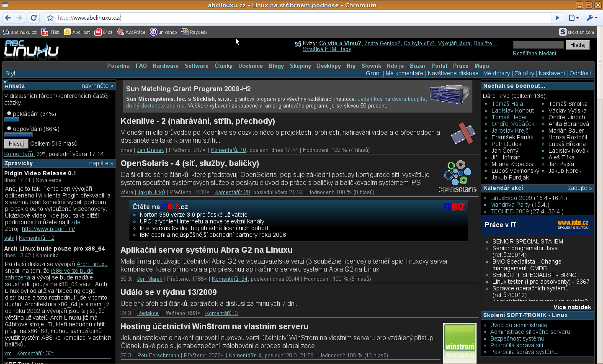Open 'Více nabídek' job offers link

tap(572, 307)
